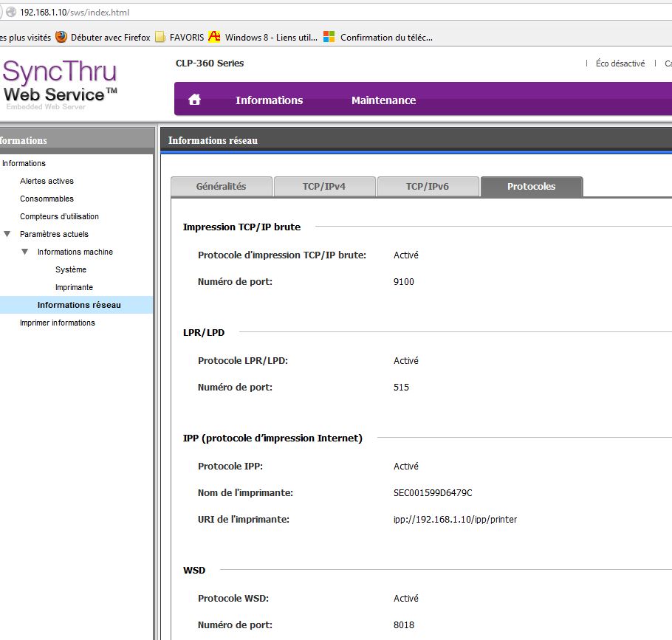The width and height of the screenshot is (672, 640).
Task: Switch to the TCP/IPv4 tab
Action: click(x=323, y=187)
